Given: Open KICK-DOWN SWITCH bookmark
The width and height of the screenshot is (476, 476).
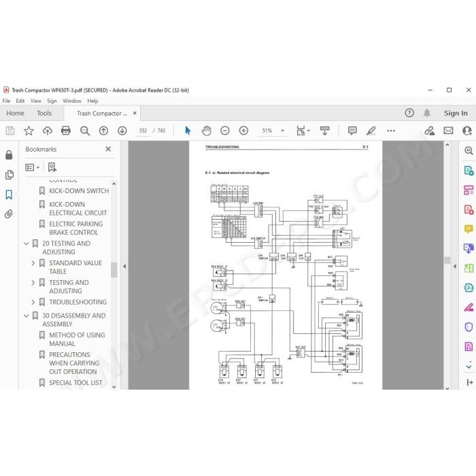Looking at the screenshot, I should coord(79,191).
